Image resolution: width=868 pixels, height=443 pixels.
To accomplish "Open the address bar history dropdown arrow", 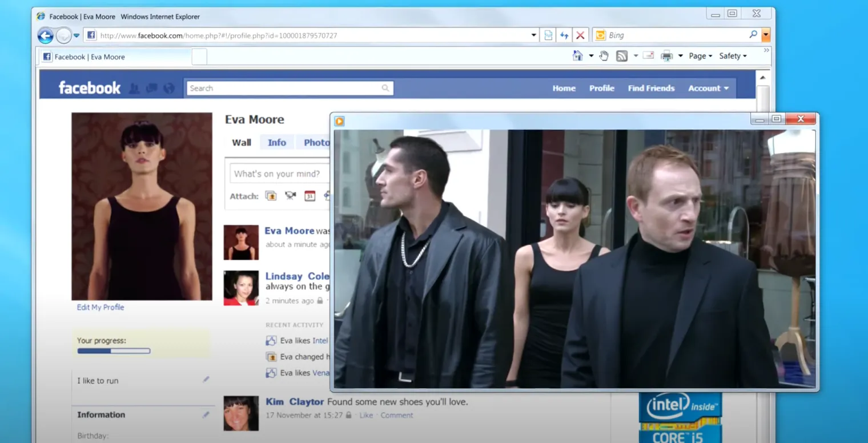I will pos(534,35).
